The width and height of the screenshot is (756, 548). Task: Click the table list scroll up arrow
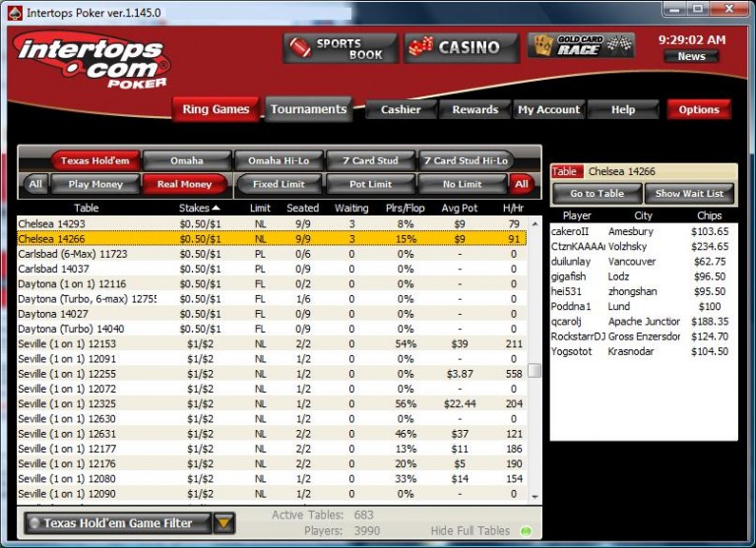535,224
